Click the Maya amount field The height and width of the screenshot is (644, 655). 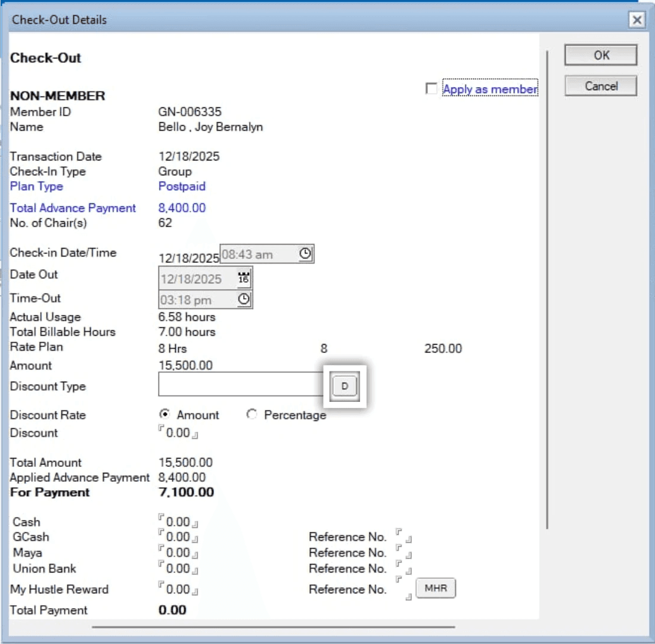pos(178,553)
